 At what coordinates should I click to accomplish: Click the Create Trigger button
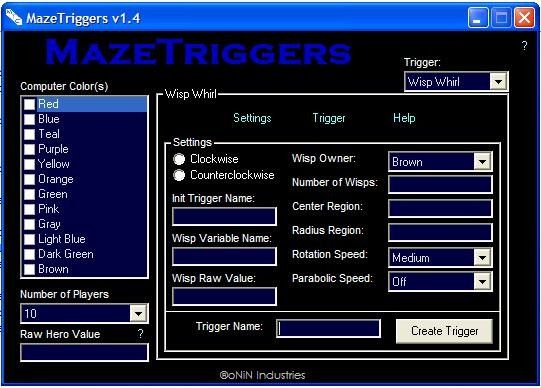[444, 331]
